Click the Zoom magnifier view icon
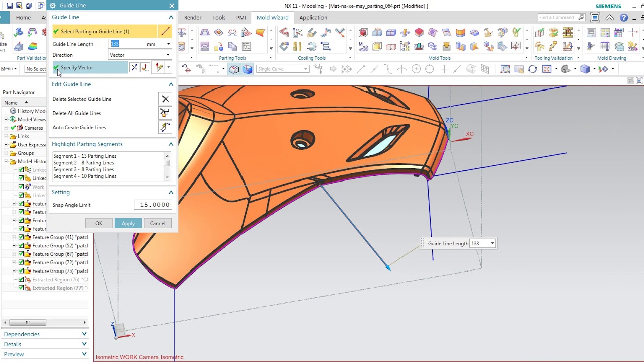This screenshot has width=644, height=362. 519,69
